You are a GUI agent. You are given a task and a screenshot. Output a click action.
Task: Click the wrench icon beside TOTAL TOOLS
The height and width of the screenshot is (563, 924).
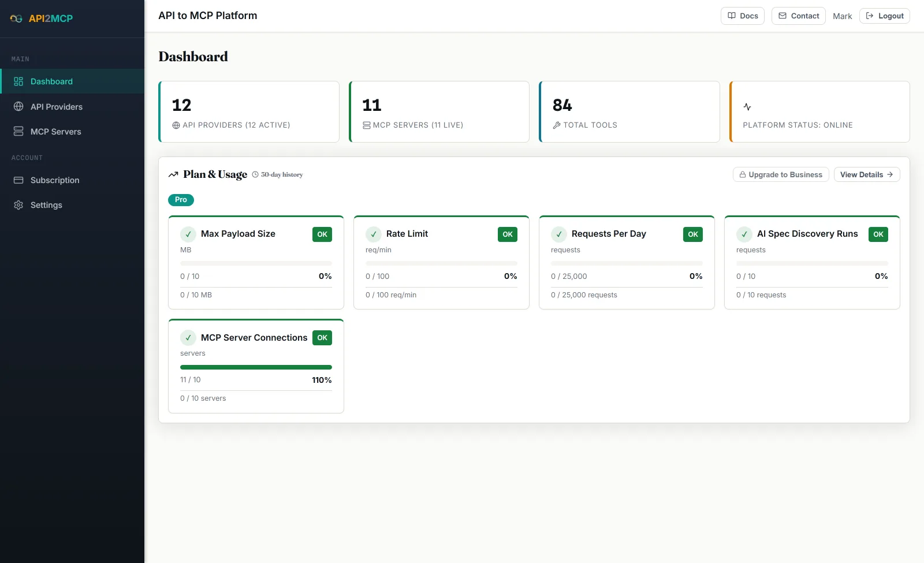click(x=557, y=125)
